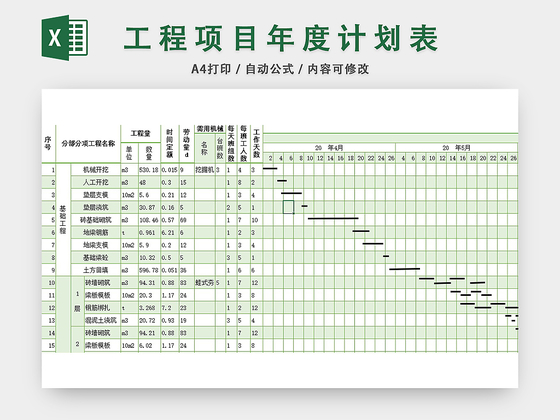Image resolution: width=560 pixels, height=420 pixels.
Task: Select the 垫层浇筑 row name
Action: (96, 208)
